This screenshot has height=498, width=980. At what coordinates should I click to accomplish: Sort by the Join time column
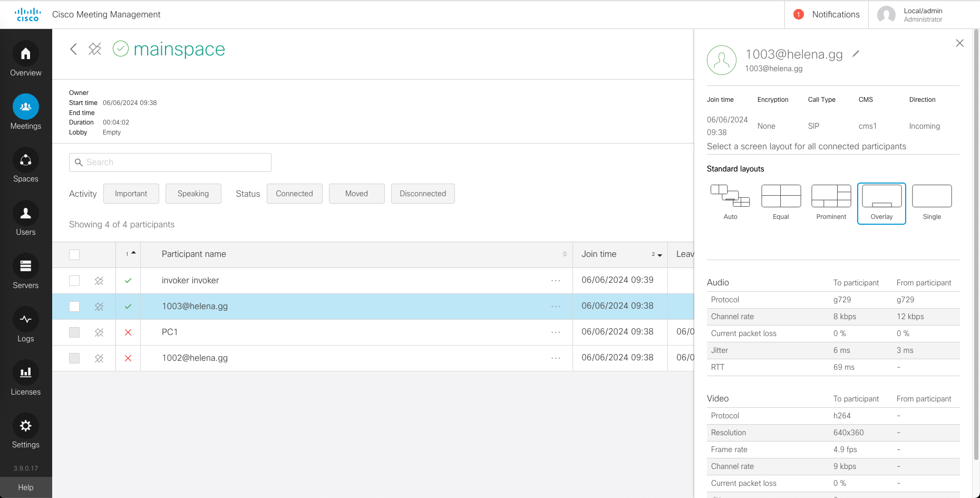click(x=599, y=254)
